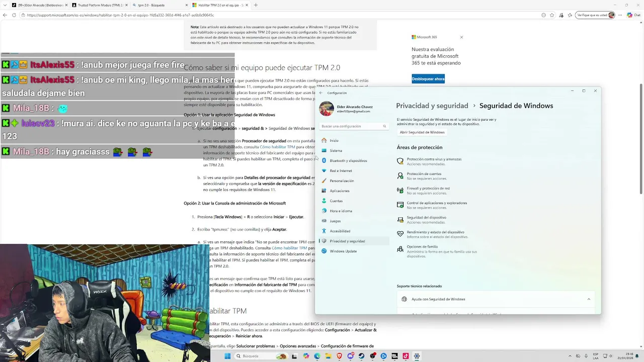
Task: Open Control de aplicaciones y exploradores
Action: point(432,205)
